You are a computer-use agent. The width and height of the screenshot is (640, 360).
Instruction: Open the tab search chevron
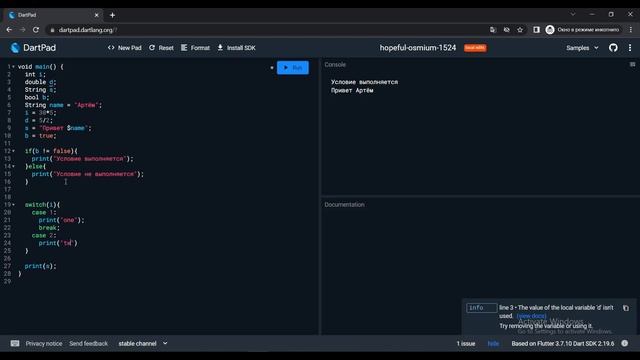click(573, 14)
